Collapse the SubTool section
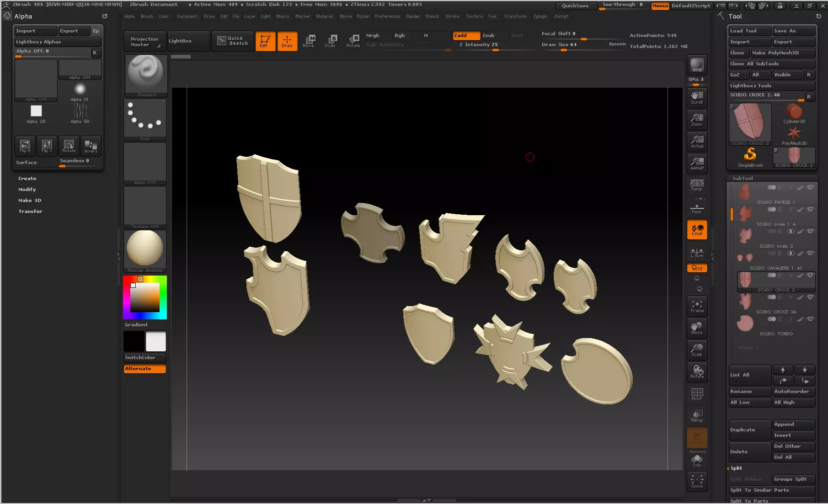This screenshot has height=504, width=828. [743, 179]
